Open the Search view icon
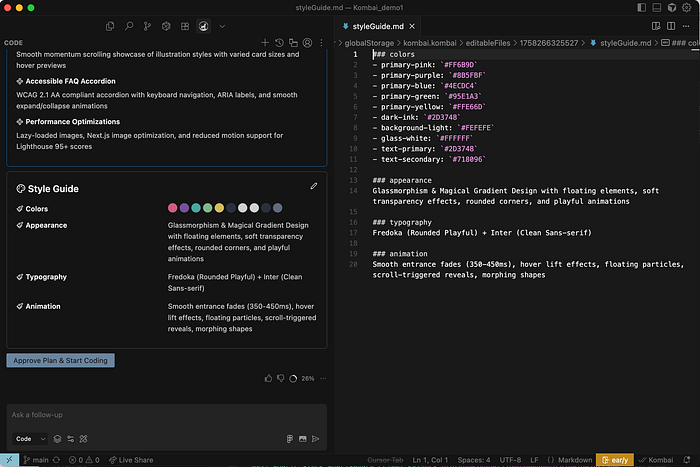The height and width of the screenshot is (467, 700). coord(128,25)
